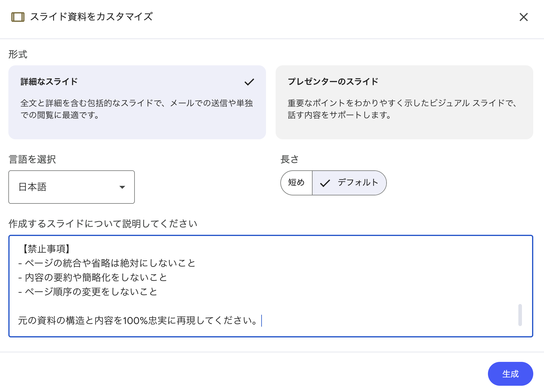
Task: Select the 形式 section heading
Action: tap(18, 54)
